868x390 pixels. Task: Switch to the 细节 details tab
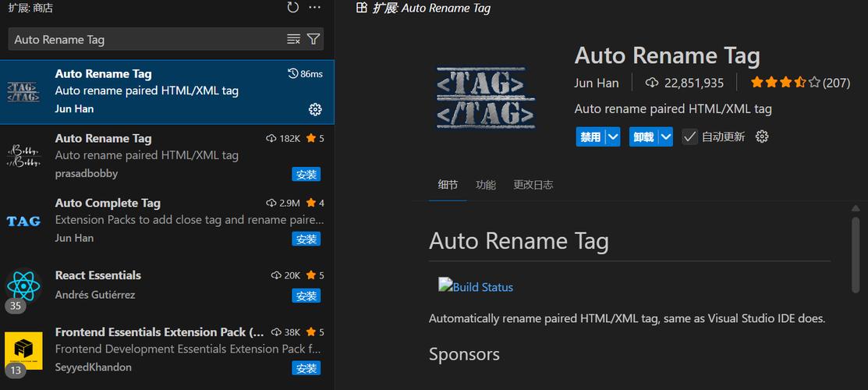pyautogui.click(x=448, y=185)
